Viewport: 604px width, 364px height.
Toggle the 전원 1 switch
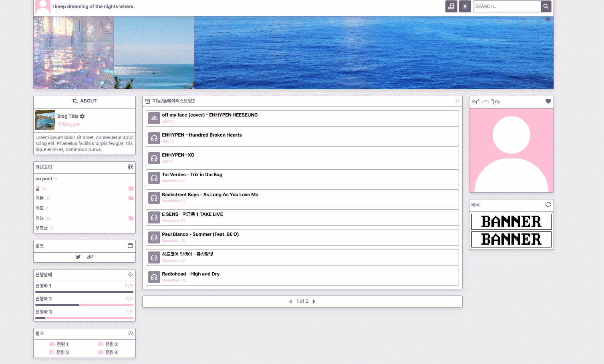pos(52,344)
